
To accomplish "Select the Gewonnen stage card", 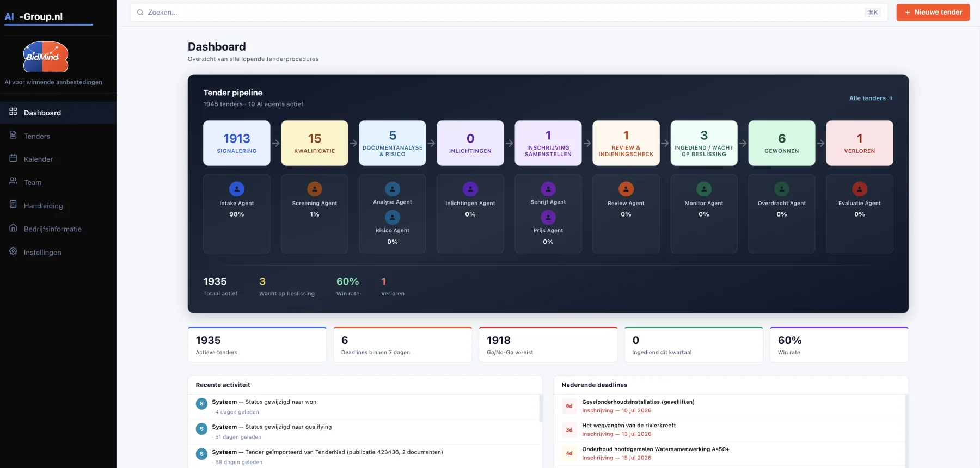I will [x=782, y=143].
